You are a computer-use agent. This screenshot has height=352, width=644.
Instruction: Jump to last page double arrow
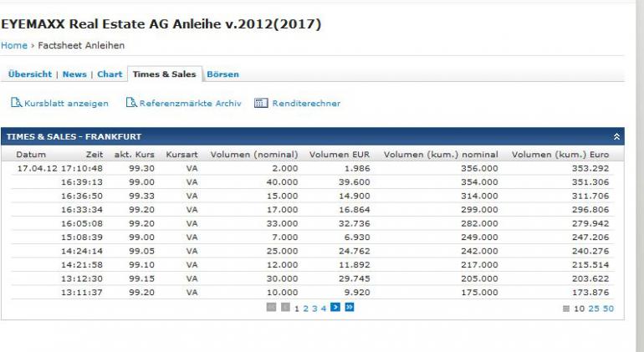[x=350, y=307]
